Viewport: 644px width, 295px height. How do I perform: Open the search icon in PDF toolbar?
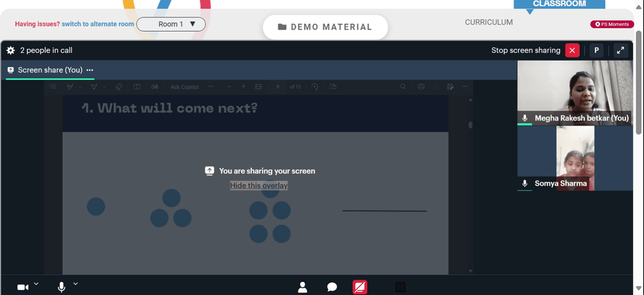(403, 87)
